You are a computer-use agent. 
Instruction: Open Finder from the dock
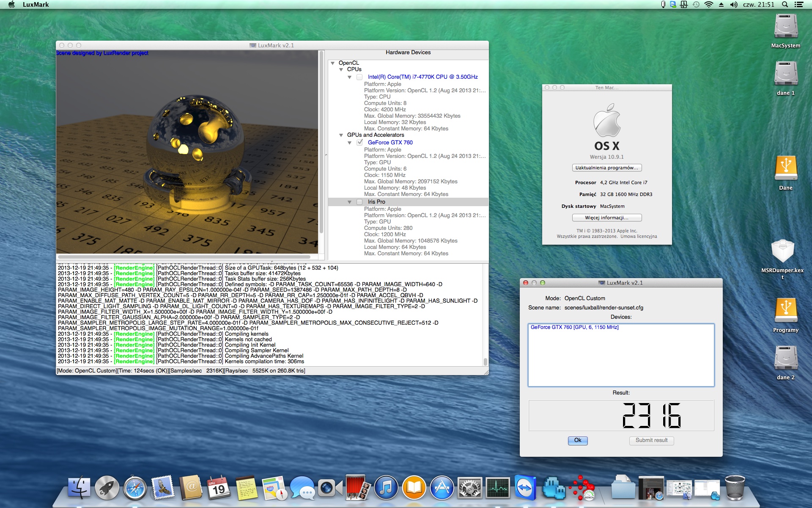[79, 488]
